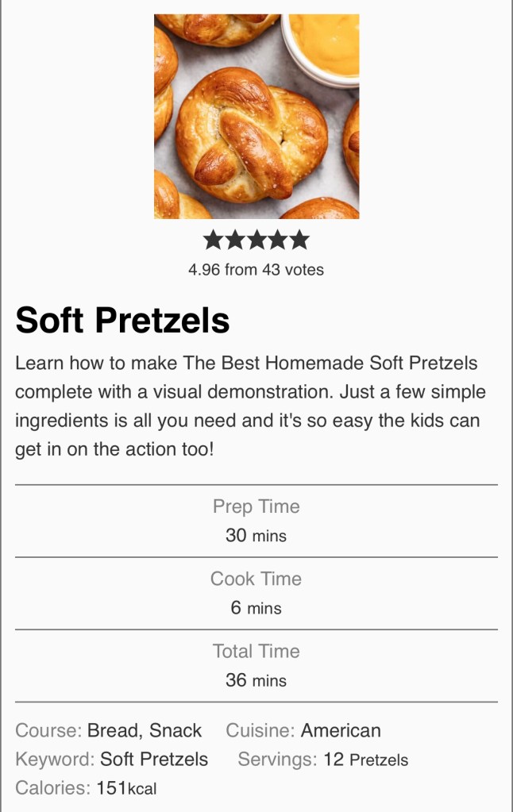513x812 pixels.
Task: Click the "6 mins" cook time value
Action: (256, 608)
